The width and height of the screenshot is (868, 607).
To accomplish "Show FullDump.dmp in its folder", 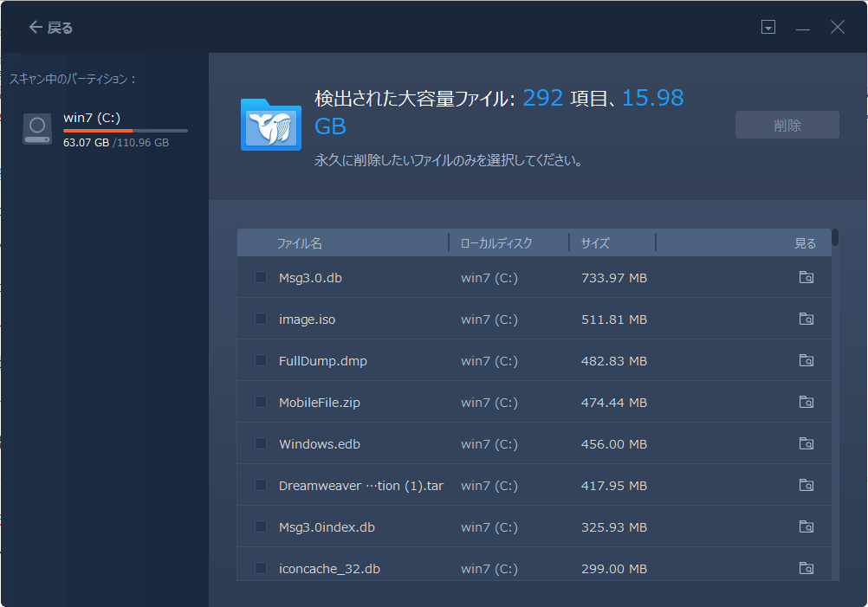I will tap(806, 361).
